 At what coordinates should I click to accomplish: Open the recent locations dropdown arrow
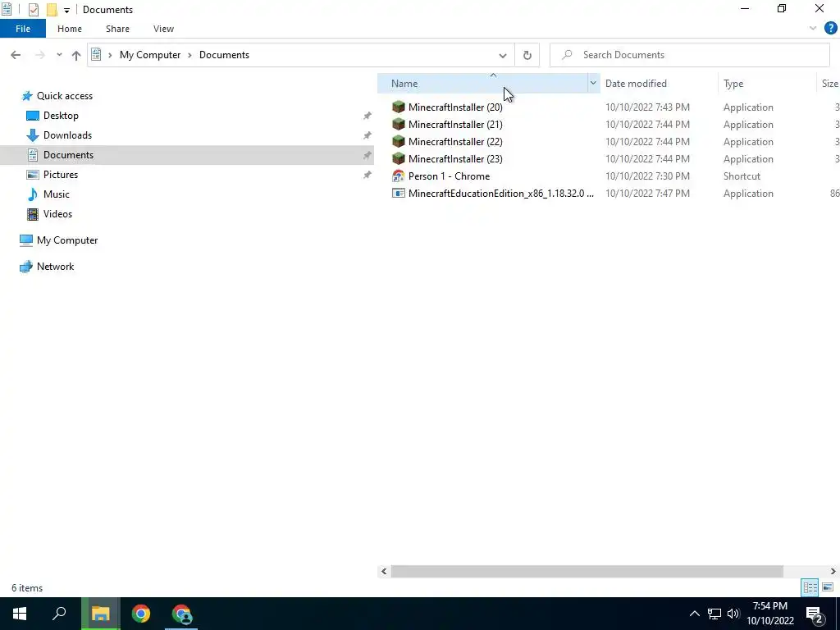[x=59, y=55]
